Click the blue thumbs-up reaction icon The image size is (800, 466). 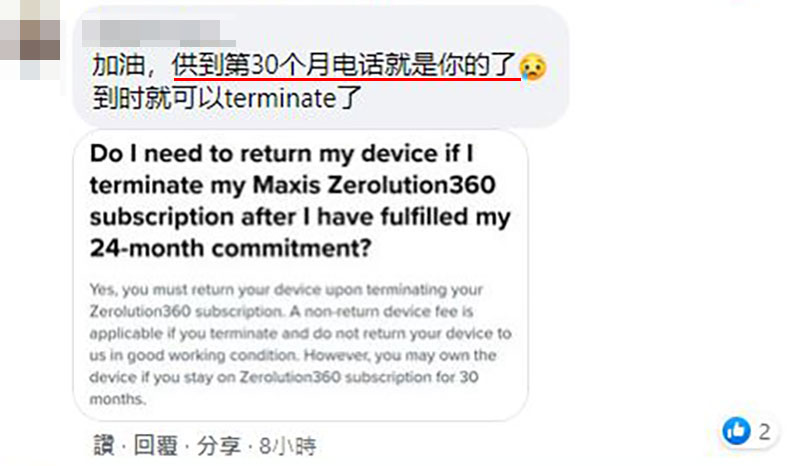click(x=736, y=431)
